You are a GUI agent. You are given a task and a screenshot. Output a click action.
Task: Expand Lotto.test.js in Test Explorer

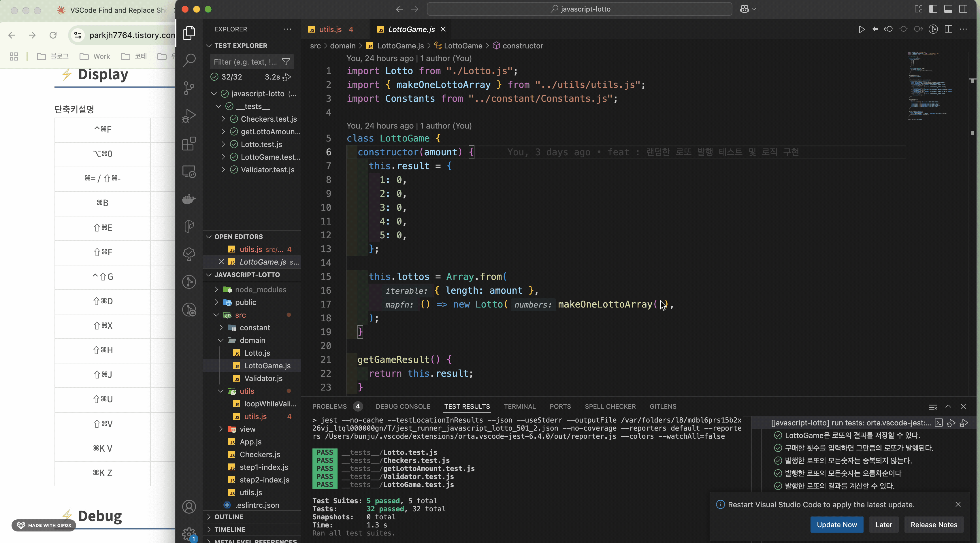tap(223, 144)
